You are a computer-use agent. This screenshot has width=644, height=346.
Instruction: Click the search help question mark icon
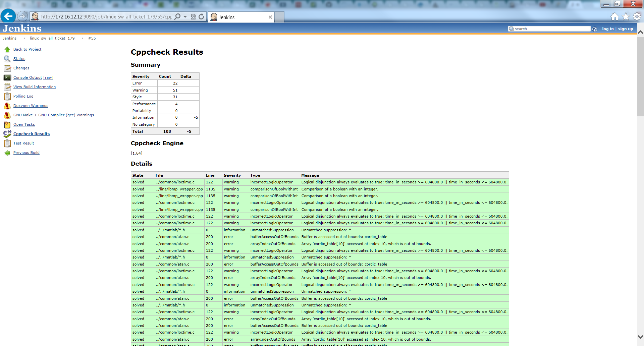click(x=595, y=29)
